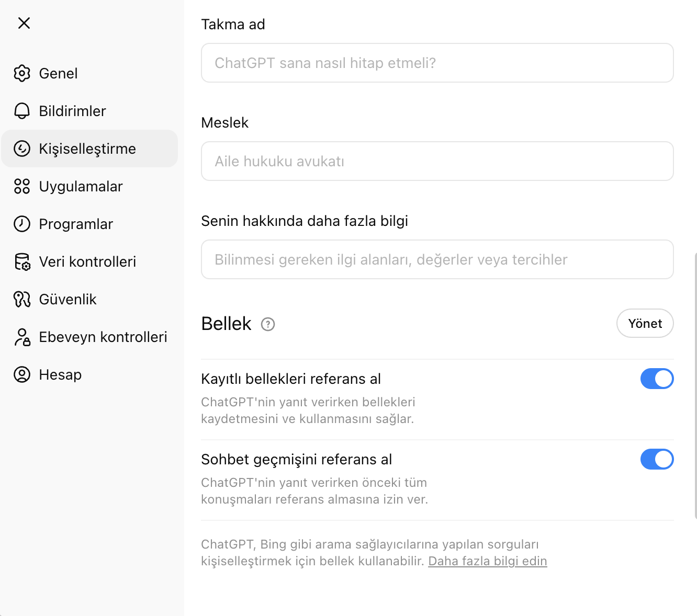Click the Ebeveyn kontrolleri person icon
697x616 pixels.
coord(22,337)
